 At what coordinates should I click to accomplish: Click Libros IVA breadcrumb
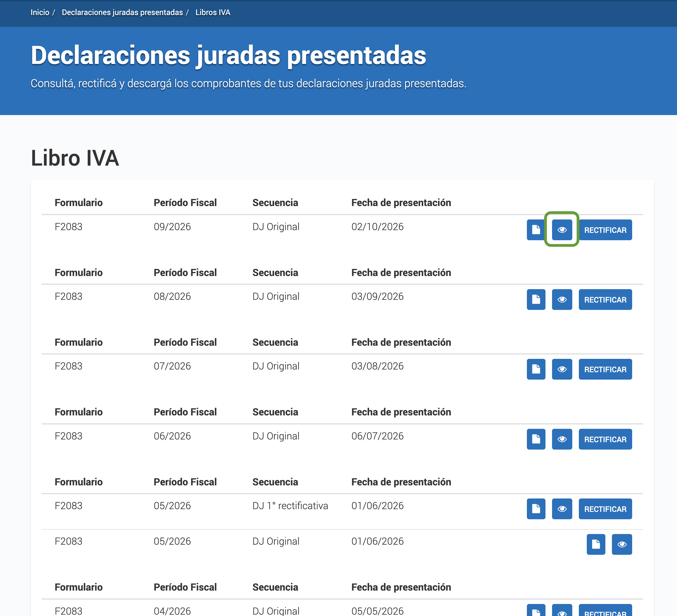coord(213,12)
